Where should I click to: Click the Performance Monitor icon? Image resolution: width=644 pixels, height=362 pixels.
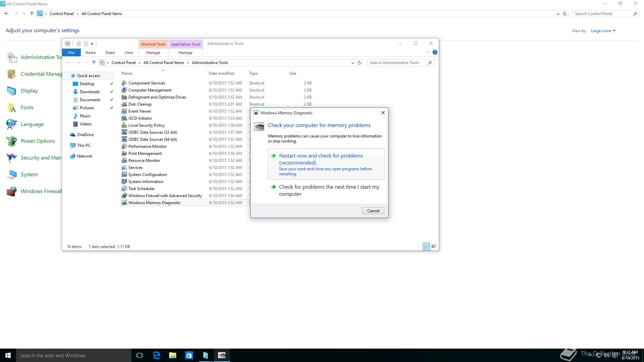tap(124, 146)
